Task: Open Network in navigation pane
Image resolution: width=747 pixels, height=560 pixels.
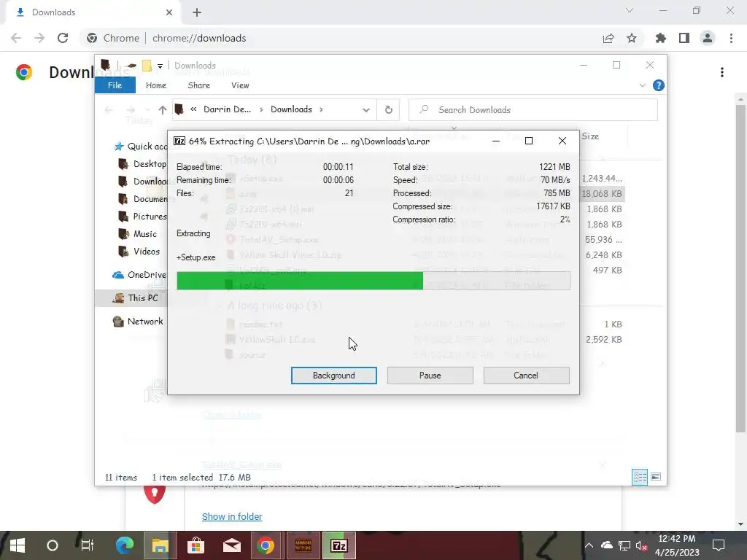Action: pos(138,322)
